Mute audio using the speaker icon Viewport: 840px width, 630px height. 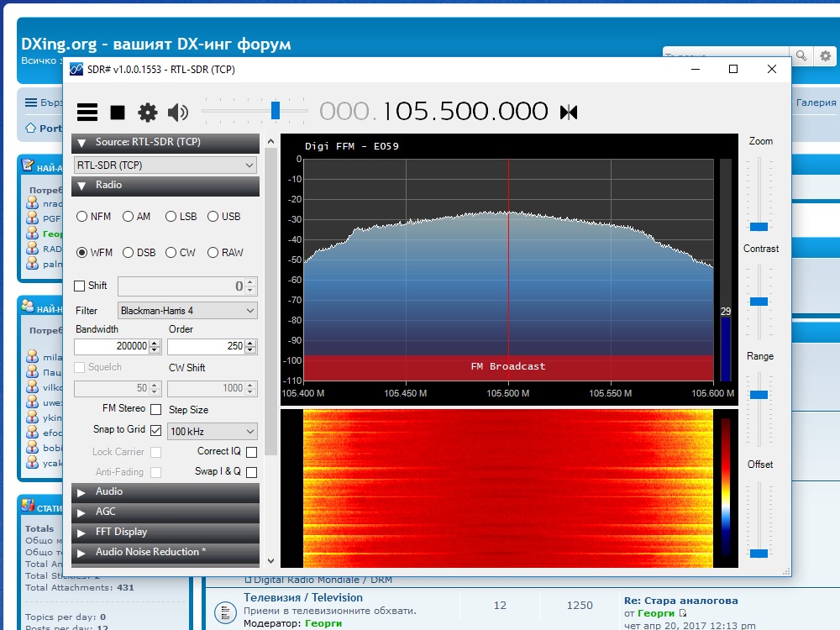(x=178, y=113)
